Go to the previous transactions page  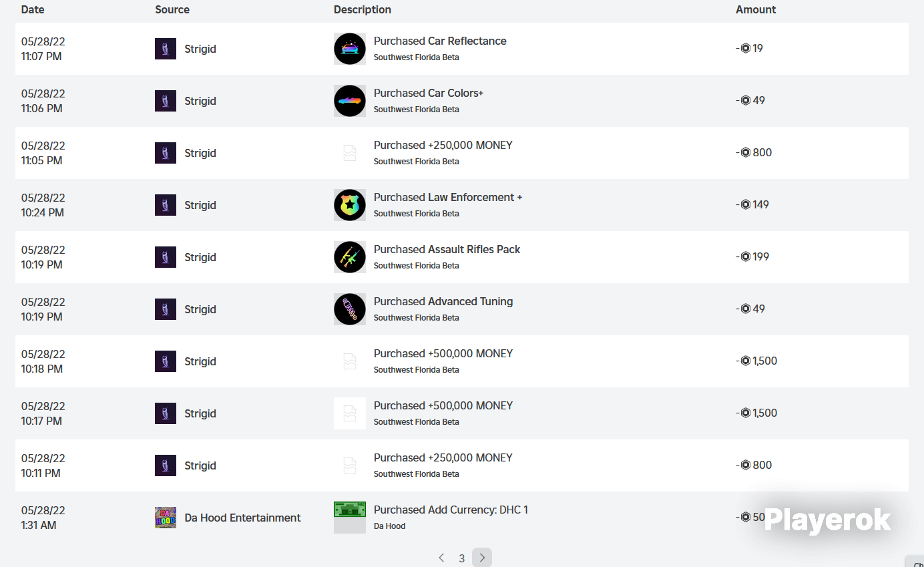click(441, 558)
